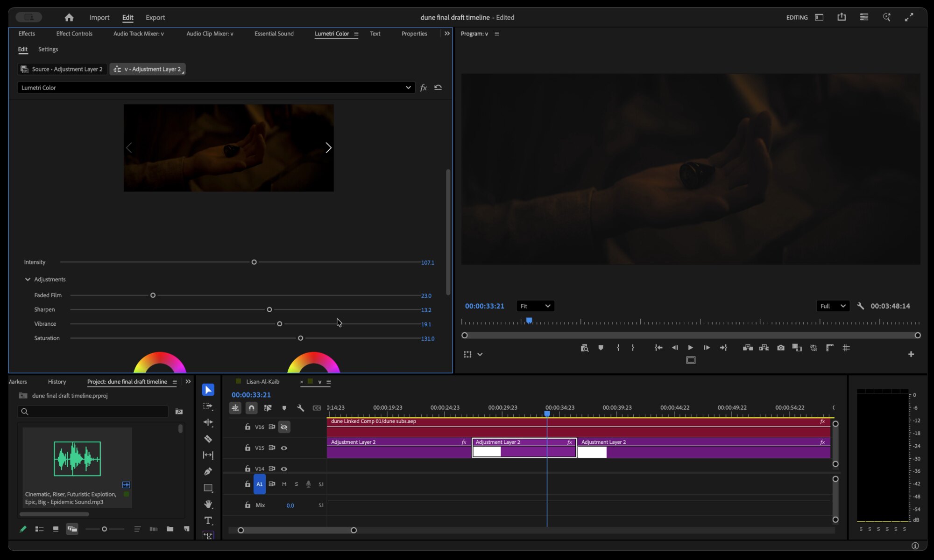Step back one frame in Program monitor
This screenshot has height=560, width=934.
(x=674, y=348)
